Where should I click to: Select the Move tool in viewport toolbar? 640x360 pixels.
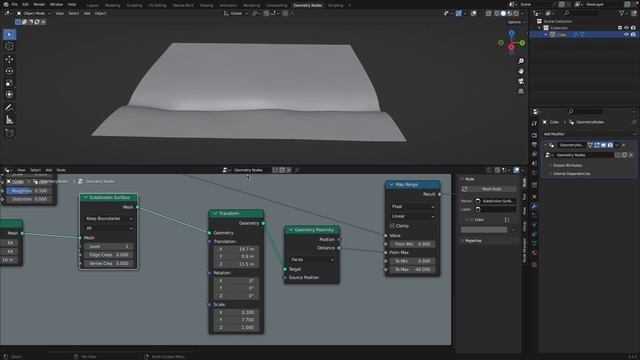9,60
